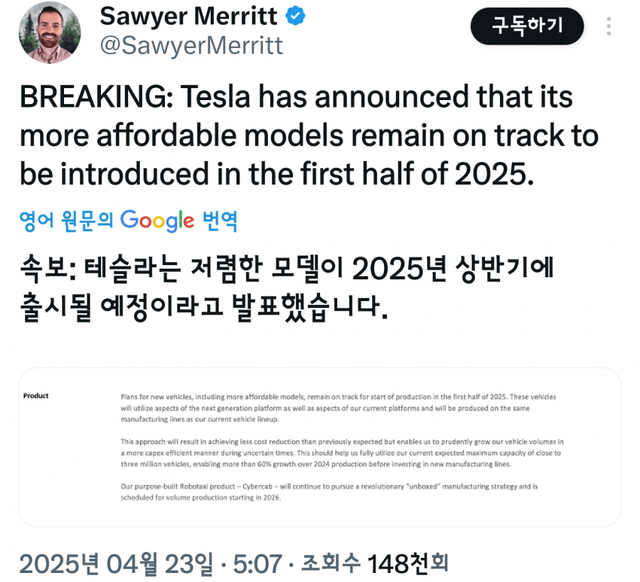Click Sawyer Merritt's profile avatar photo
The height and width of the screenshot is (582, 640).
pyautogui.click(x=47, y=34)
